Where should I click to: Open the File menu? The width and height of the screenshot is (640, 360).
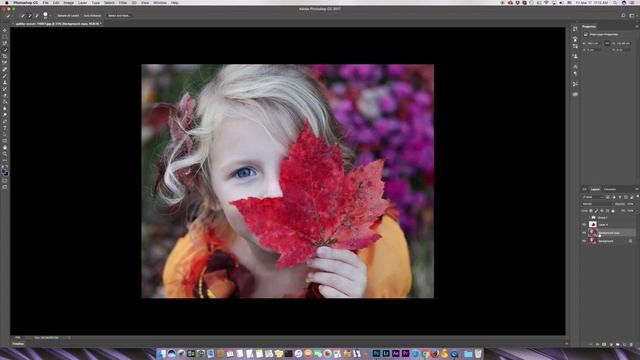45,2
